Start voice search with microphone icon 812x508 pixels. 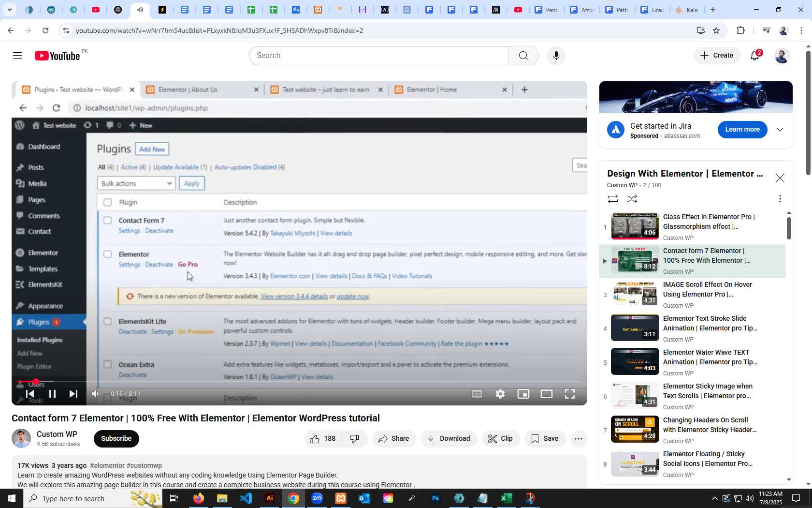coord(556,56)
